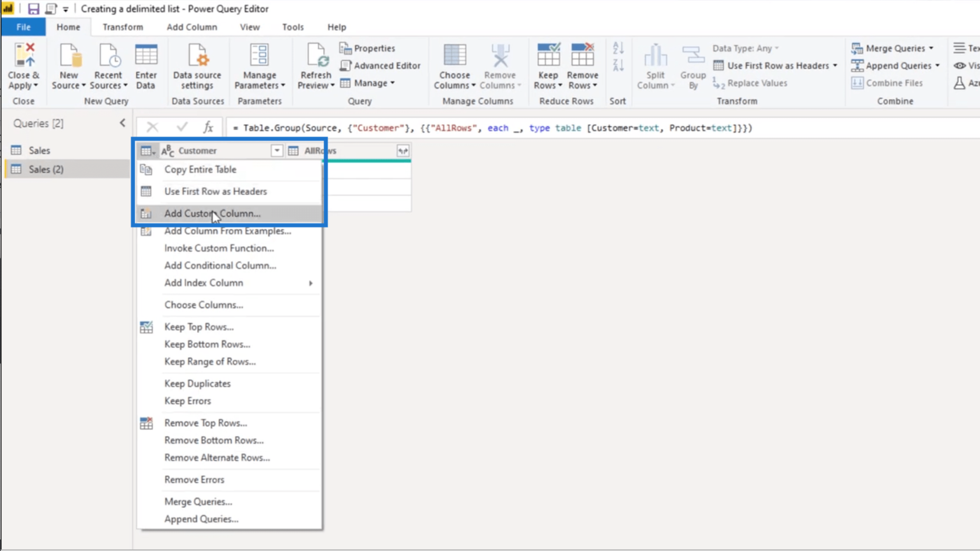Switch to the View tab

250,27
